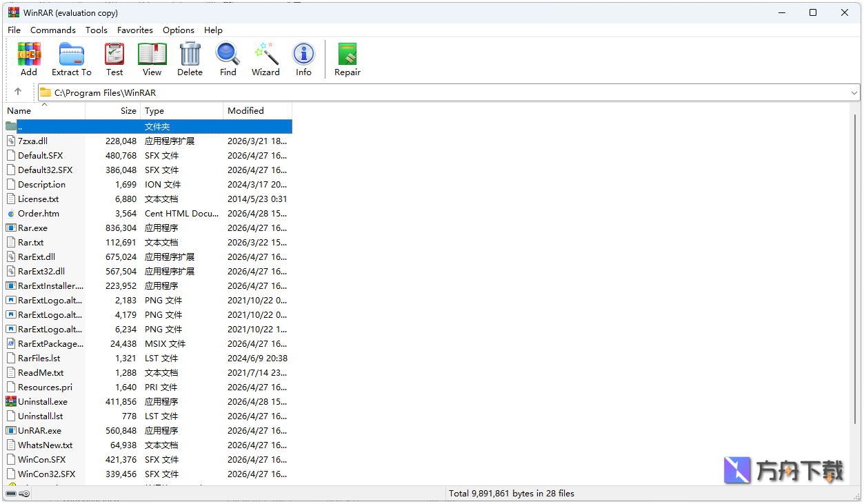Select Resources.pri file name

[45, 387]
